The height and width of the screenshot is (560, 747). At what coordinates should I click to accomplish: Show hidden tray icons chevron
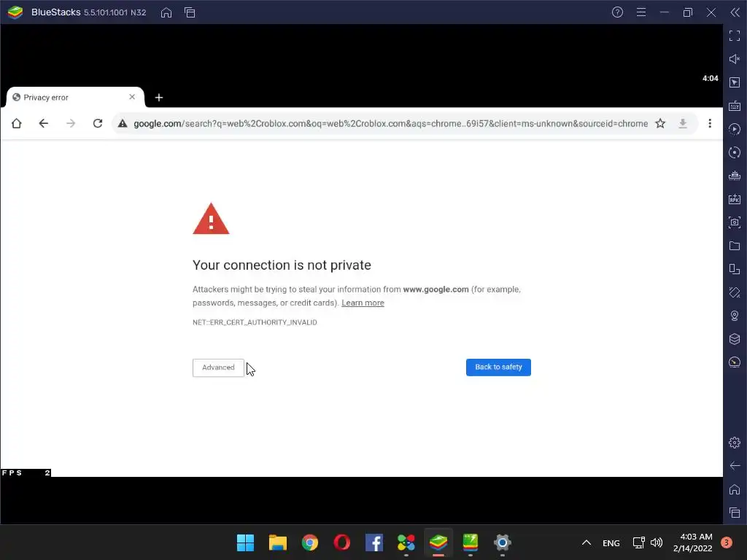point(587,542)
